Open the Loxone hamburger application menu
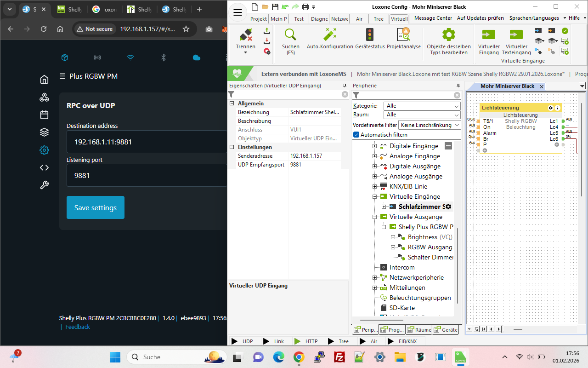Viewport: 588px width, 368px height. tap(237, 12)
